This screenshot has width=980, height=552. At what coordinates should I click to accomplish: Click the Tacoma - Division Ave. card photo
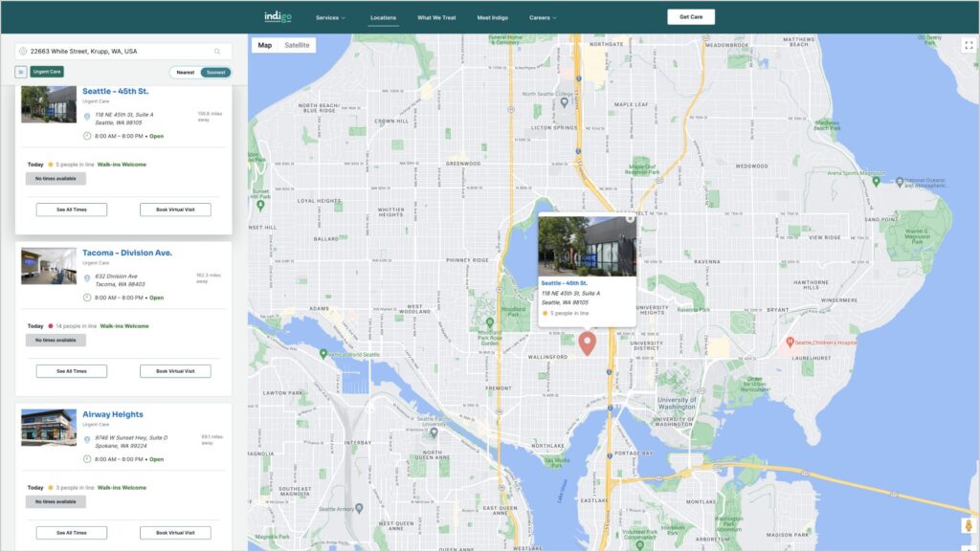tap(49, 266)
